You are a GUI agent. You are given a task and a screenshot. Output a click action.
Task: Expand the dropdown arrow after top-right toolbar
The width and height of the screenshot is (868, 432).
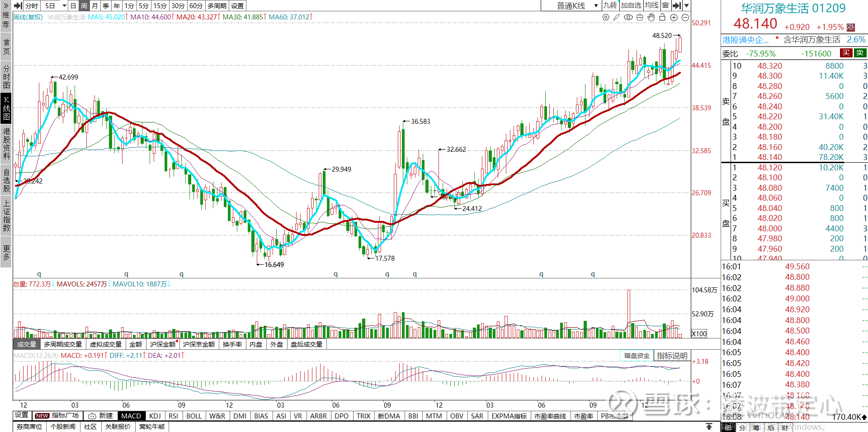coord(687,5)
